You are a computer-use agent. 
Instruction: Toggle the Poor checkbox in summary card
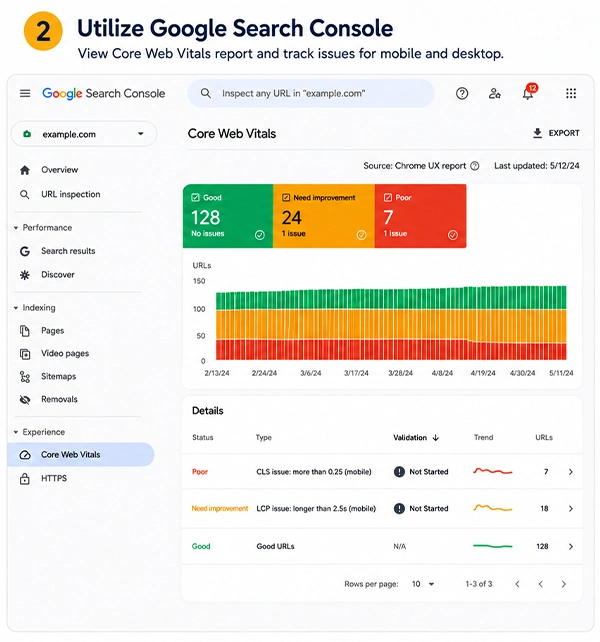click(387, 198)
